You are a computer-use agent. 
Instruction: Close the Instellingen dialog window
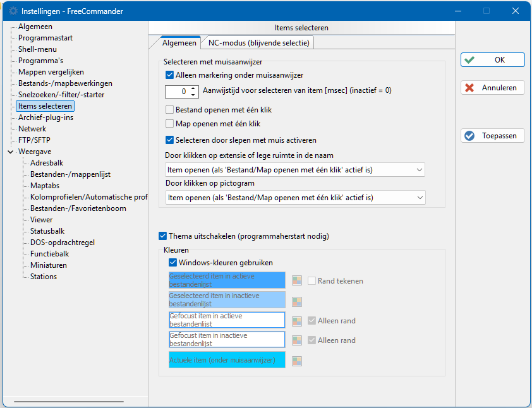click(x=516, y=11)
